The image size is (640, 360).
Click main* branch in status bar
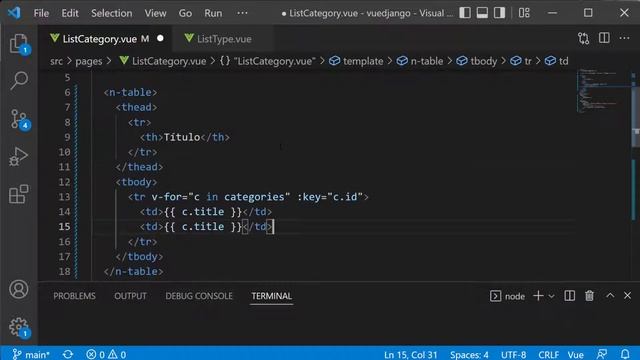[31, 354]
